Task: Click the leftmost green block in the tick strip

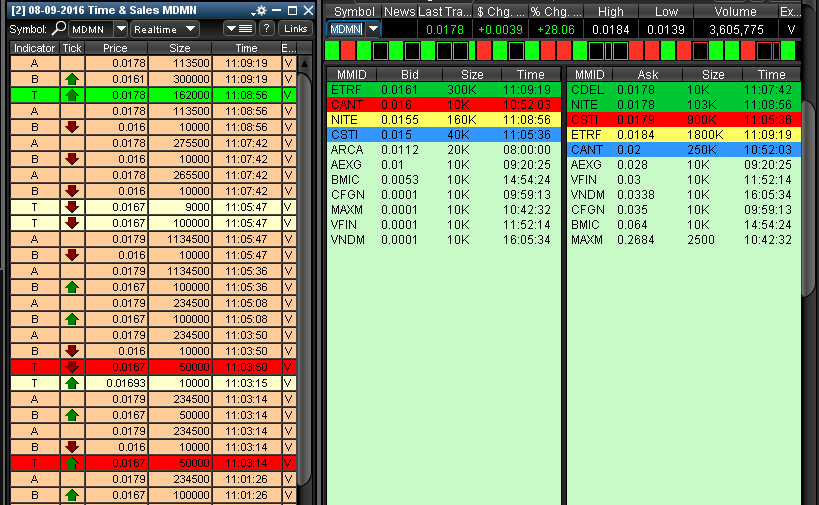Action: point(335,50)
